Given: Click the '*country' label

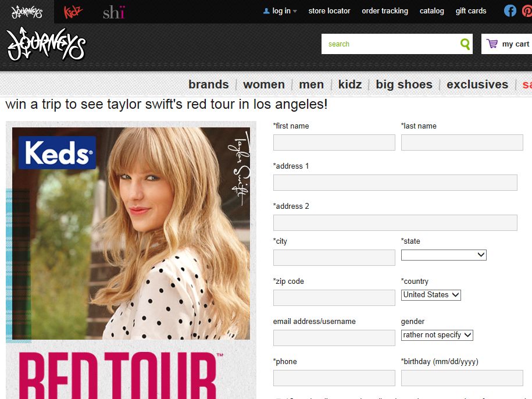Looking at the screenshot, I should [x=415, y=282].
